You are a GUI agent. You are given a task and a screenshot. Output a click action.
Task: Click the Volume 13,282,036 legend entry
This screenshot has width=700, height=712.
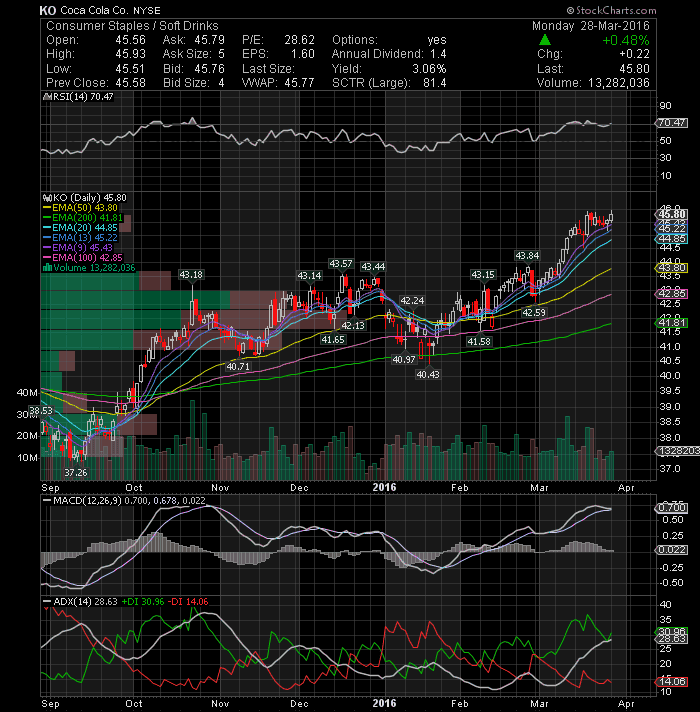coord(89,267)
